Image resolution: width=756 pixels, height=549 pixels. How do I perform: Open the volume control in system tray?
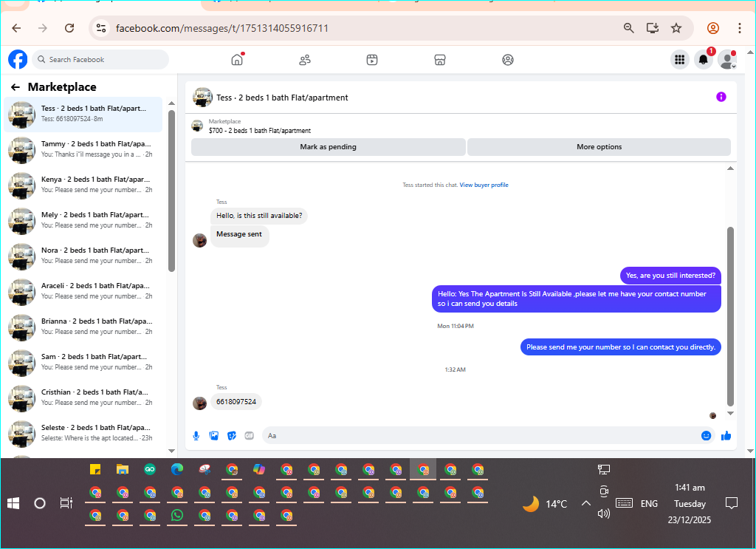(x=604, y=514)
